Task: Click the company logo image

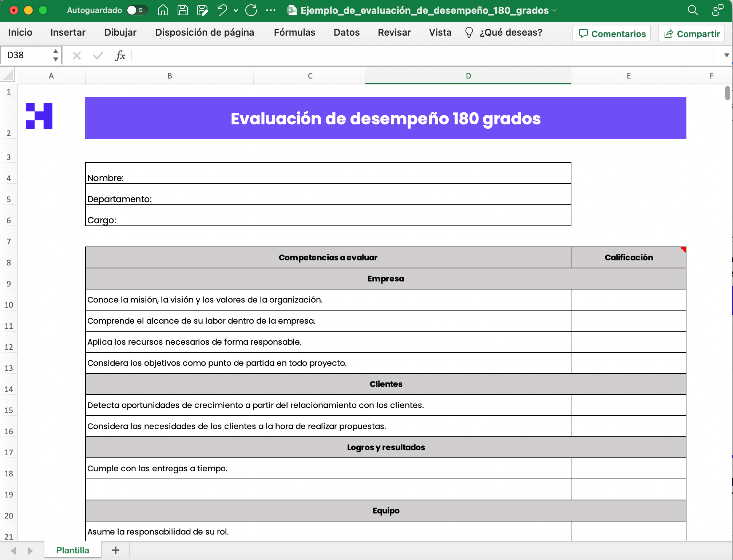Action: pos(39,116)
